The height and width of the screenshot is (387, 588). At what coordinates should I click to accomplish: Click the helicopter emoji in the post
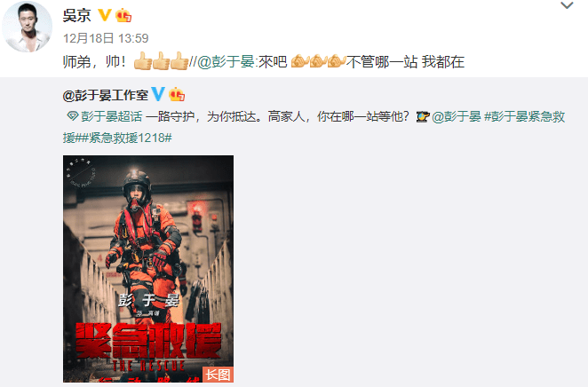point(423,117)
